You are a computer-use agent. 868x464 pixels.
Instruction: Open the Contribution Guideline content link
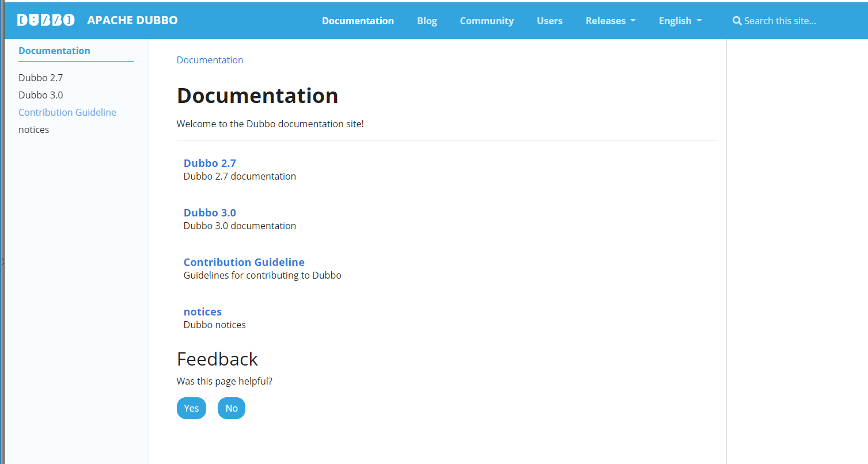click(244, 262)
